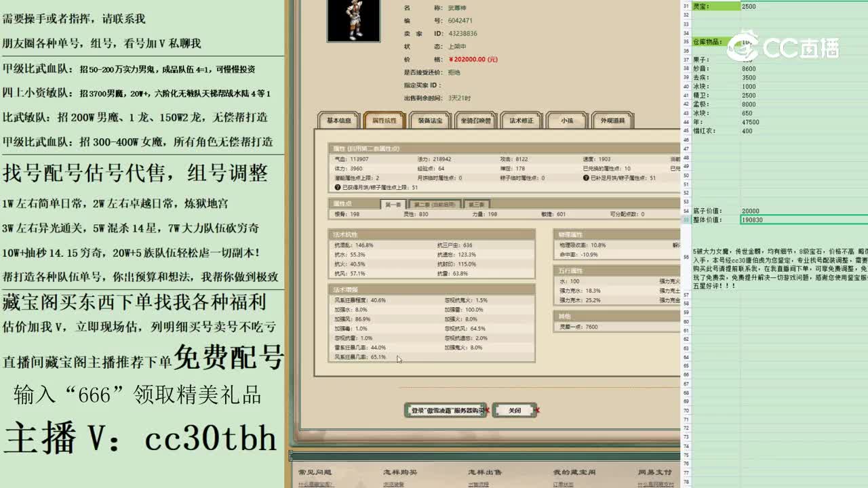The width and height of the screenshot is (868, 488).
Task: Click the character portrait thumbnail
Action: pyautogui.click(x=353, y=20)
